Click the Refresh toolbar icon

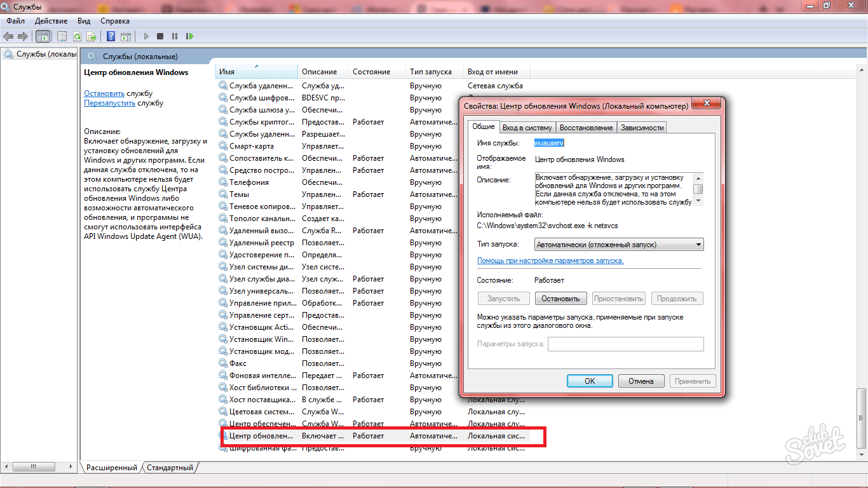point(77,37)
